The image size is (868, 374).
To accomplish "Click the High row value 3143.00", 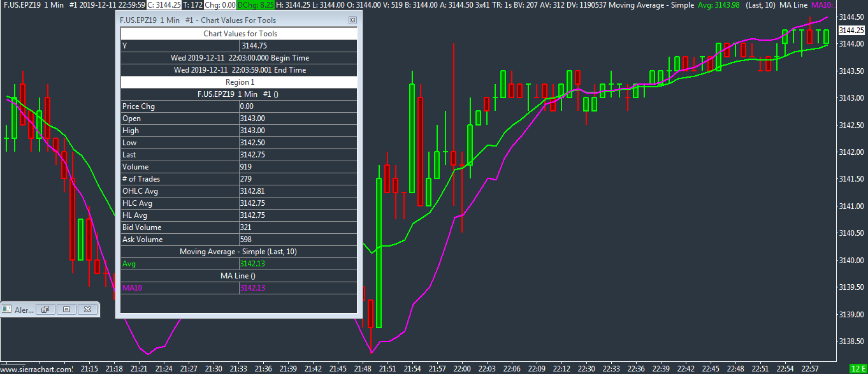I will [x=298, y=131].
